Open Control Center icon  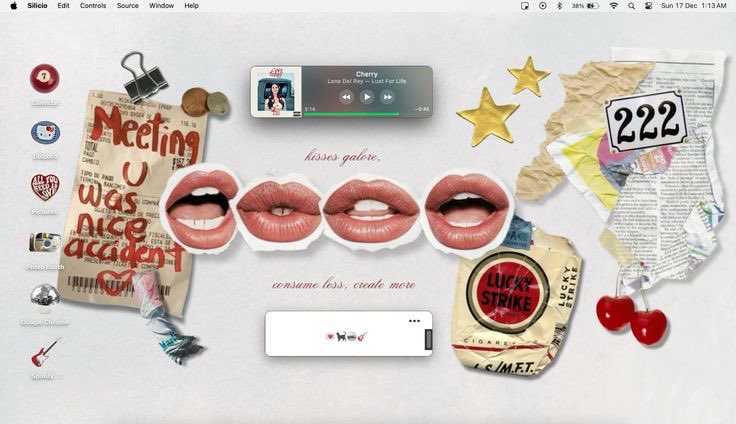point(648,6)
